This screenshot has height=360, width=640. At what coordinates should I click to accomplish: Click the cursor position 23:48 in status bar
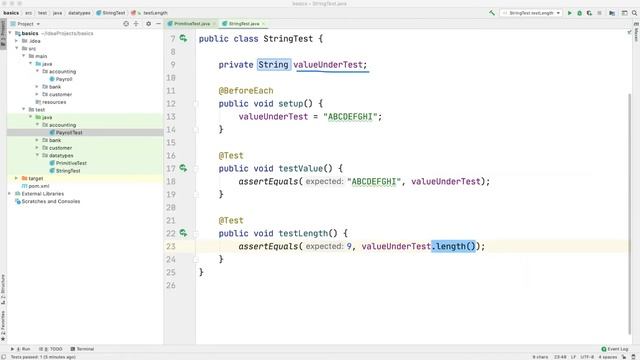point(560,357)
